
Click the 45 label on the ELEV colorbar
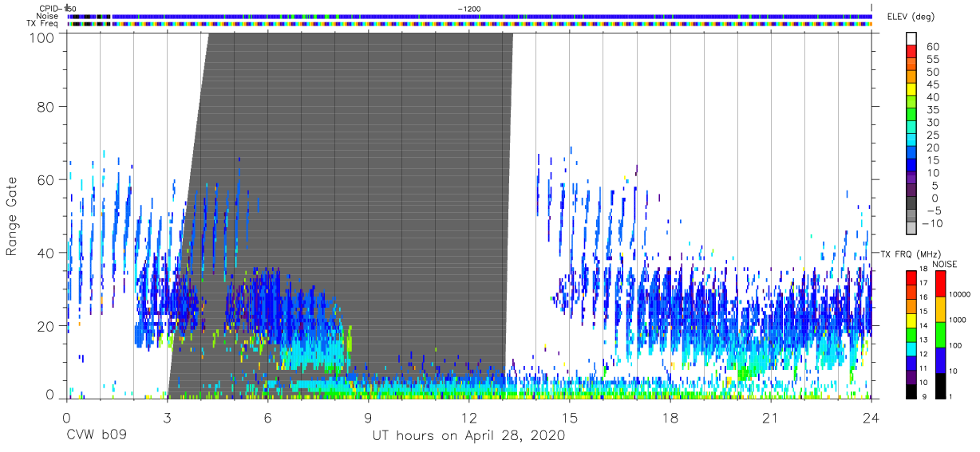click(x=933, y=85)
